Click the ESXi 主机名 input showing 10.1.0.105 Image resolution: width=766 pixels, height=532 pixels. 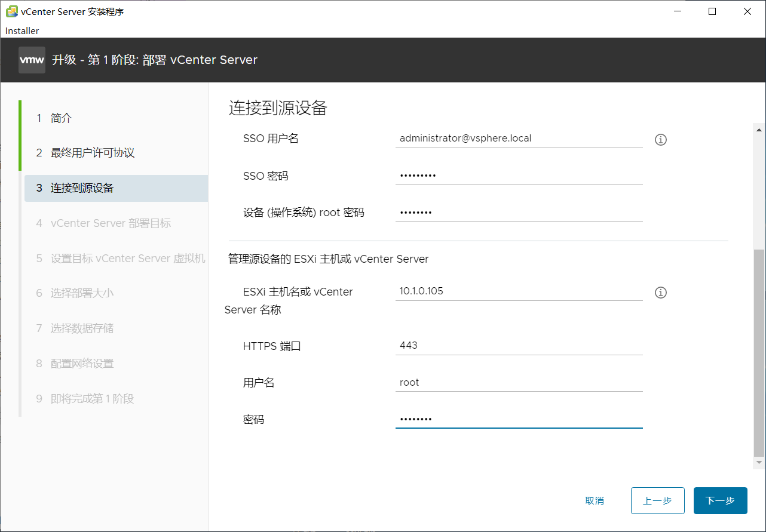[x=519, y=291]
